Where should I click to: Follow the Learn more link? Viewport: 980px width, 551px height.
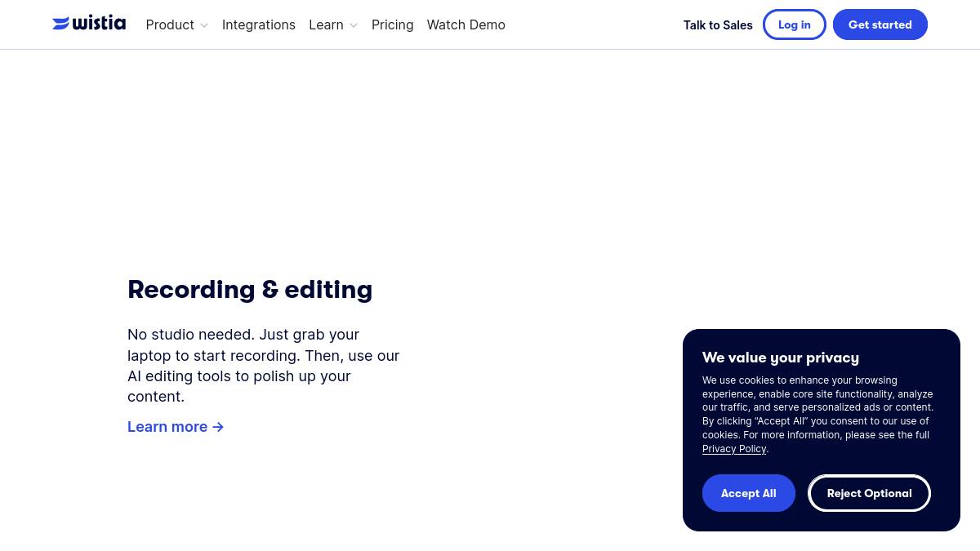(176, 427)
